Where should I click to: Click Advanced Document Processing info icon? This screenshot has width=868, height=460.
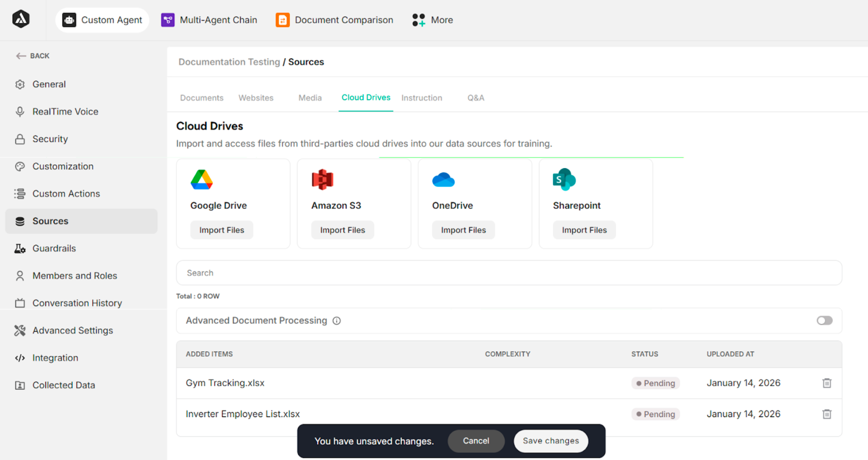click(336, 321)
